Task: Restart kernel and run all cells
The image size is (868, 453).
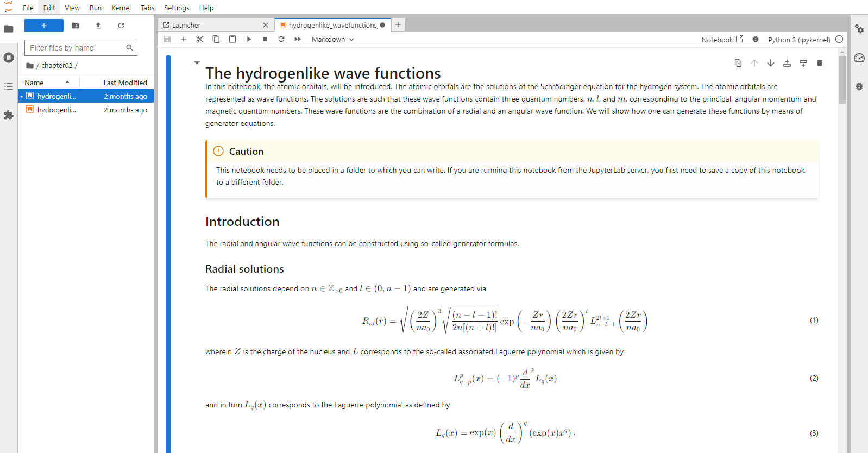Action: 298,39
